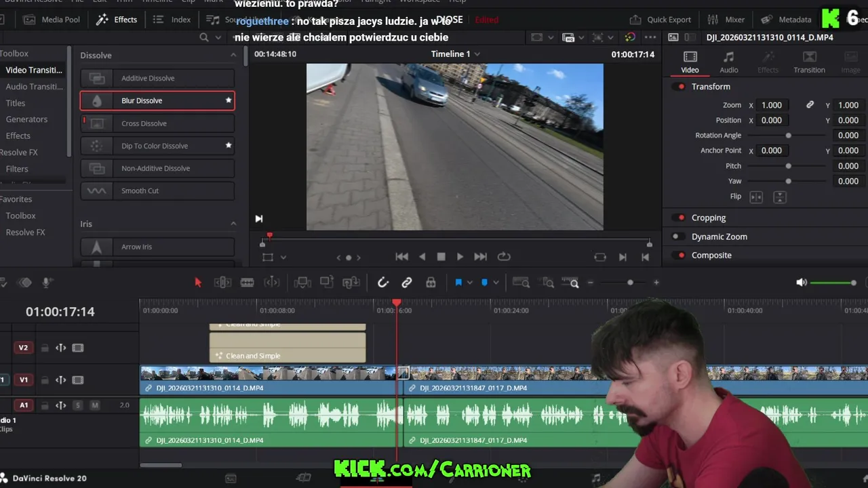868x488 pixels.
Task: Go to last frame in viewer
Action: (480, 257)
